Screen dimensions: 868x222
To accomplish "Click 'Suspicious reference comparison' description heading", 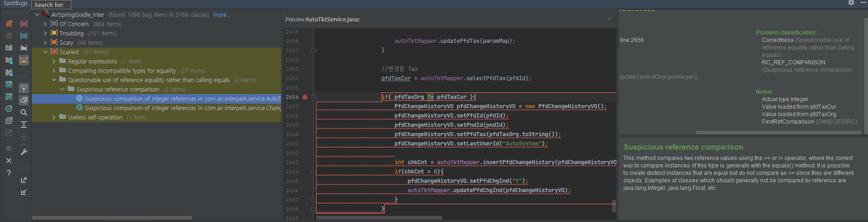I will point(683,147).
